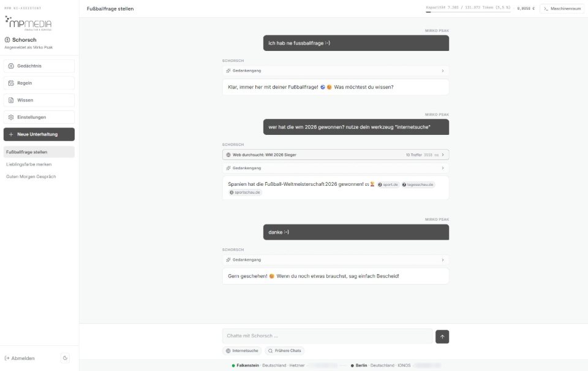Click the Einstellungen gear icon
Image resolution: width=588 pixels, height=371 pixels.
pyautogui.click(x=11, y=117)
